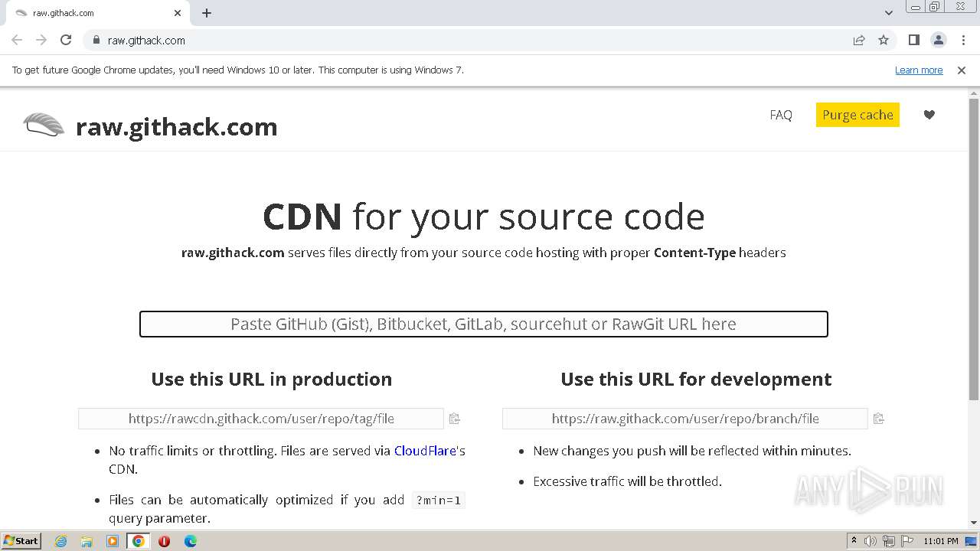Copy the production URL with clipboard icon
Viewport: 980px width, 551px height.
pyautogui.click(x=454, y=419)
